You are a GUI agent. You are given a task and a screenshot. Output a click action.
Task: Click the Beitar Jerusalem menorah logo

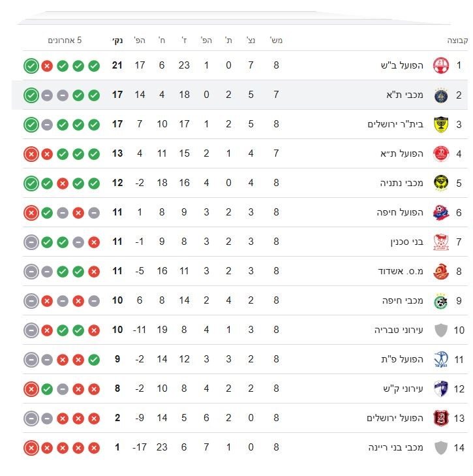click(x=442, y=124)
